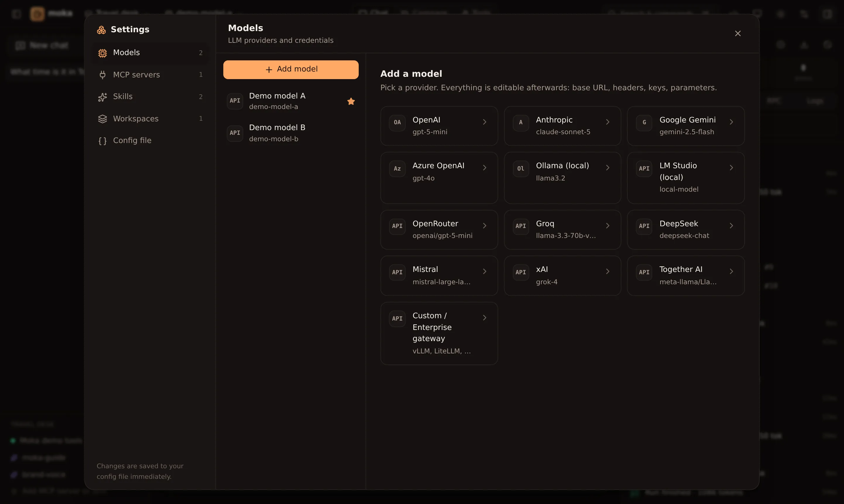Image resolution: width=844 pixels, height=504 pixels.
Task: Click the "local-model" text under LM Studio
Action: [x=679, y=190]
